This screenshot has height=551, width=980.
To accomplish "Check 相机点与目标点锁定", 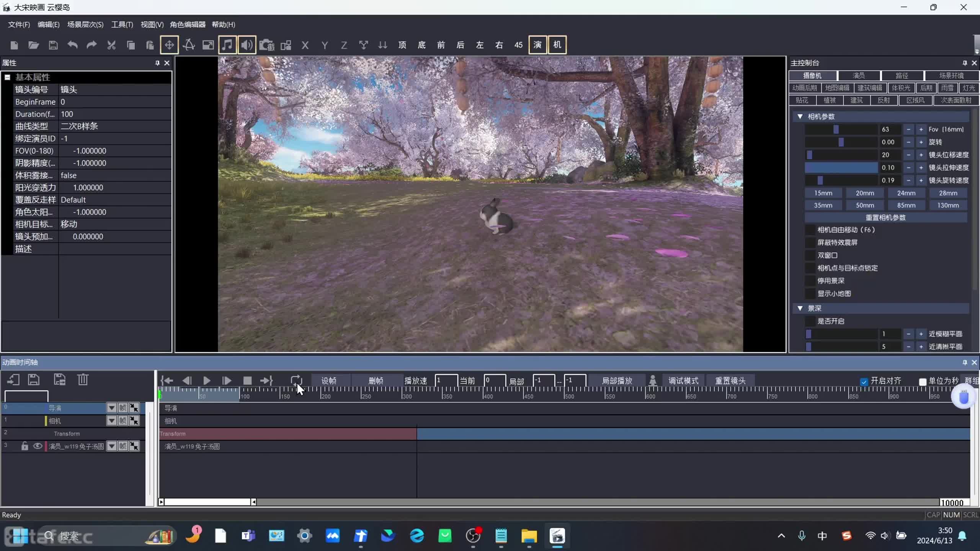I will (x=810, y=268).
